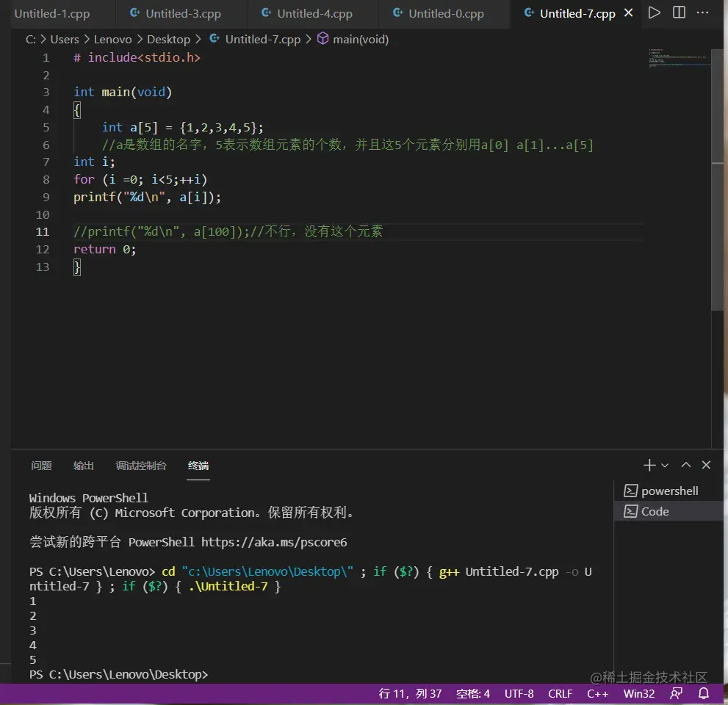
Task: Run the program using the play icon
Action: coord(655,12)
